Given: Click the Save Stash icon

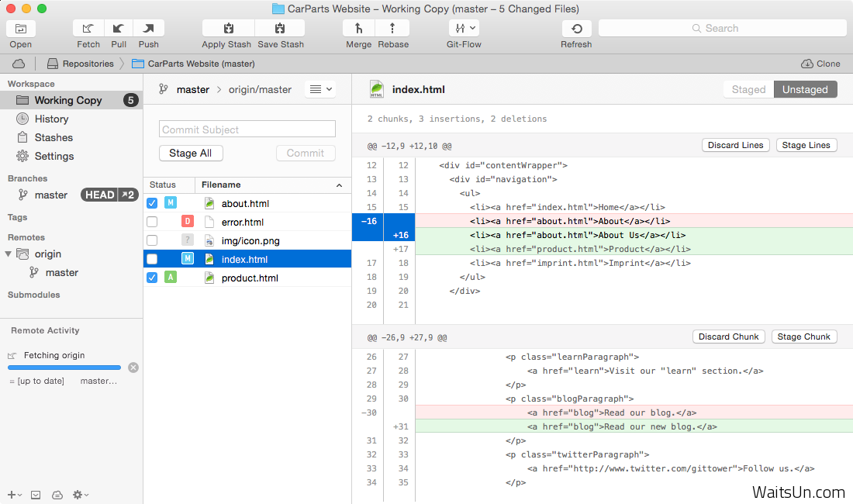Looking at the screenshot, I should [281, 29].
